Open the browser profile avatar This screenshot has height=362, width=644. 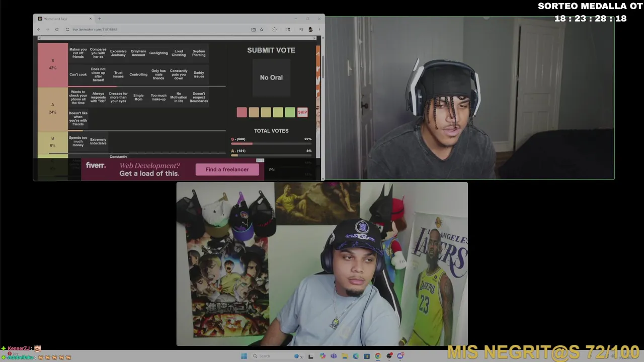pyautogui.click(x=310, y=29)
